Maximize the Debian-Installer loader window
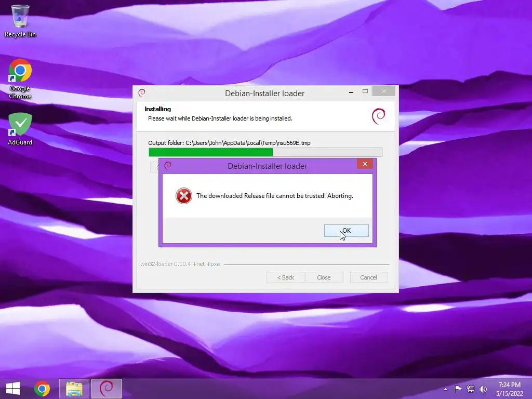This screenshot has height=399, width=532. [365, 91]
